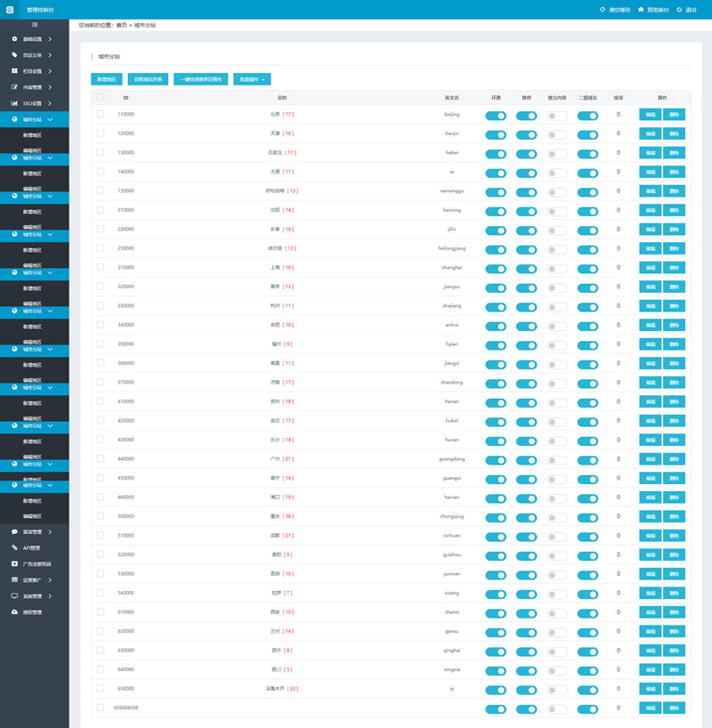Expand the 栏目设置 menu chevron
The height and width of the screenshot is (728, 712).
coord(50,71)
